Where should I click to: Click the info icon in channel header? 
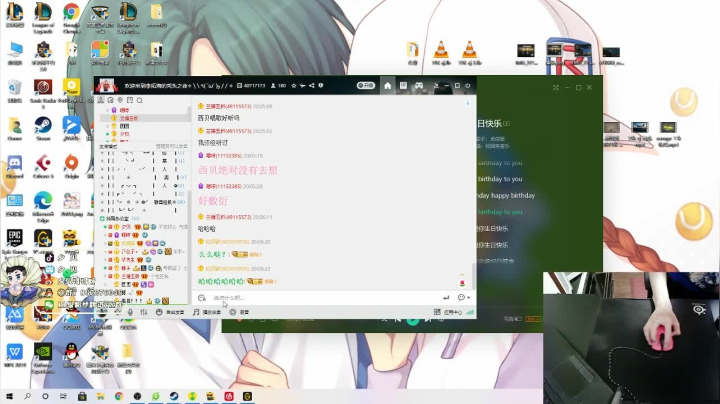tap(321, 85)
